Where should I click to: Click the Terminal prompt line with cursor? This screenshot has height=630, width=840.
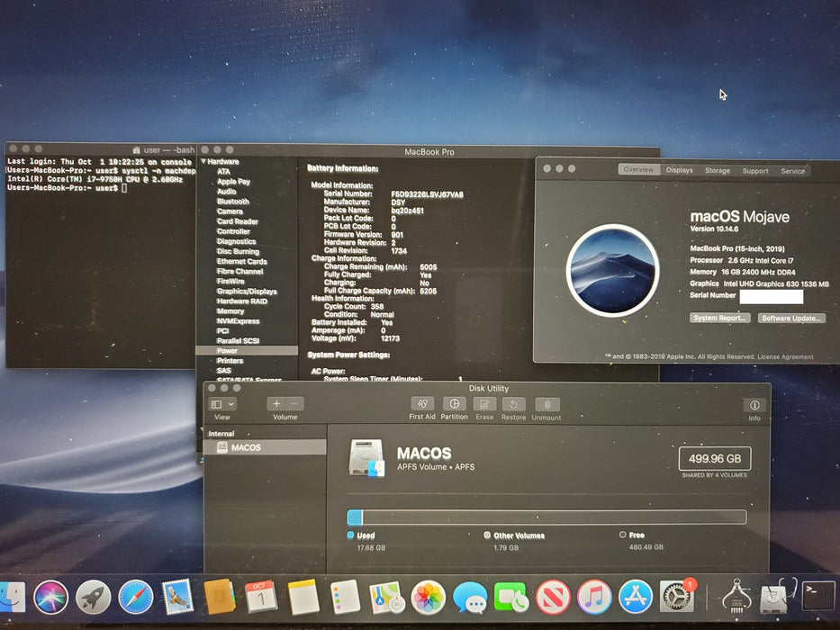tap(67, 188)
